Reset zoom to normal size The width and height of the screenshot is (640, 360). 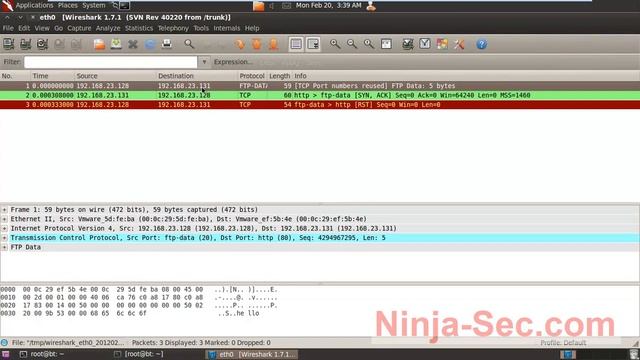(x=369, y=44)
